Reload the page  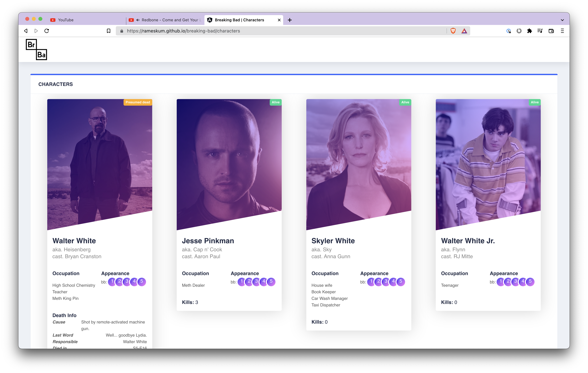47,31
